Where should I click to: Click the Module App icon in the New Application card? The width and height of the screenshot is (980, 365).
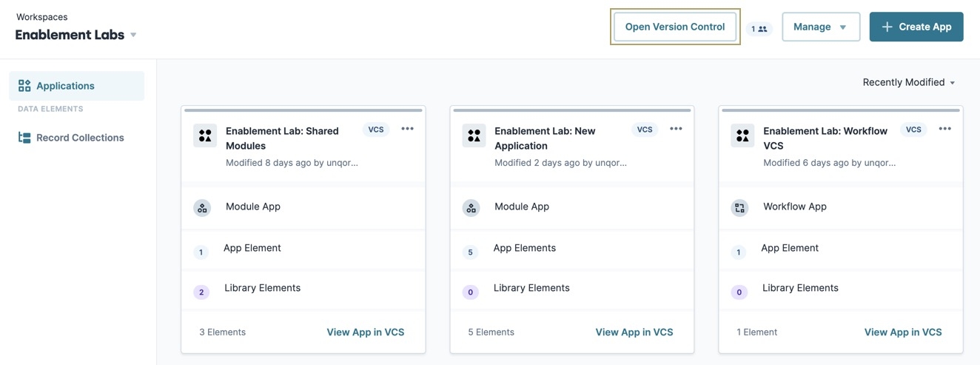[471, 208]
